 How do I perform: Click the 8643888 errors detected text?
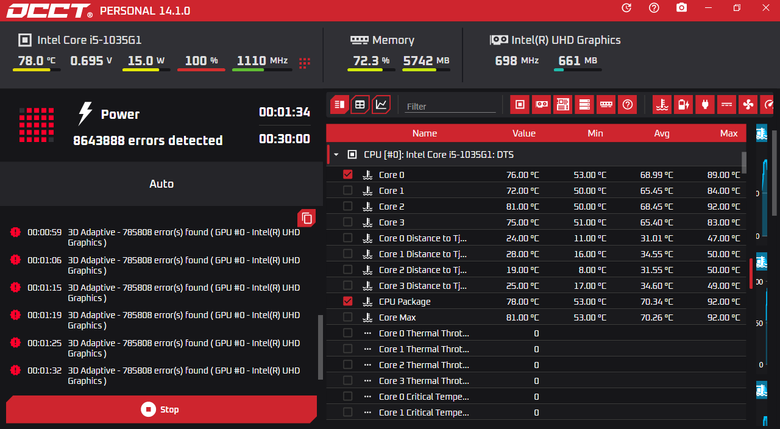point(148,140)
